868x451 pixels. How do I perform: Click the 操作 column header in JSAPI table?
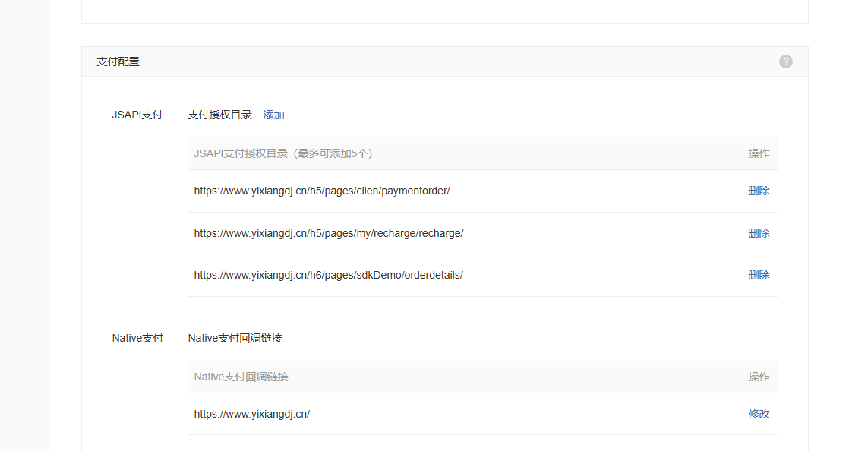click(759, 154)
